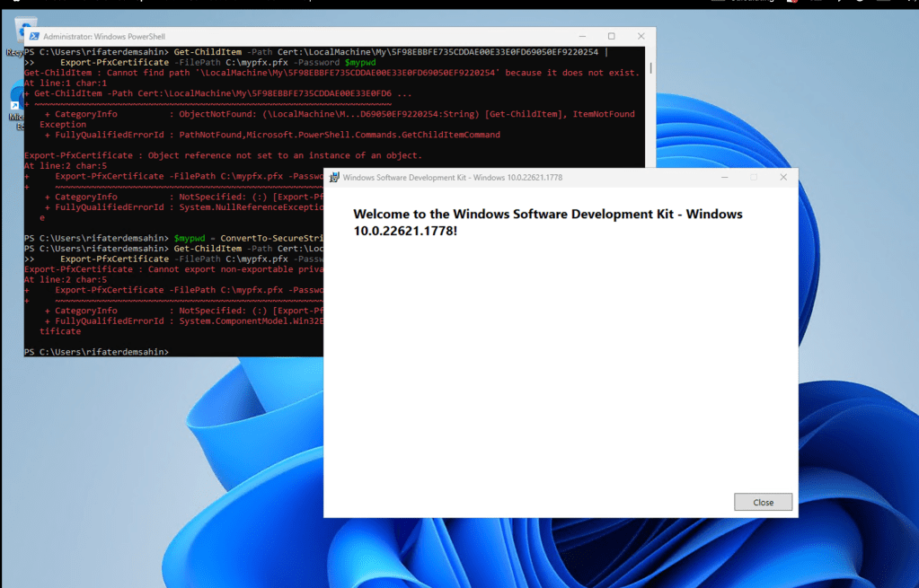
Task: Click the last empty PowerShell prompt line
Action: tap(97, 352)
